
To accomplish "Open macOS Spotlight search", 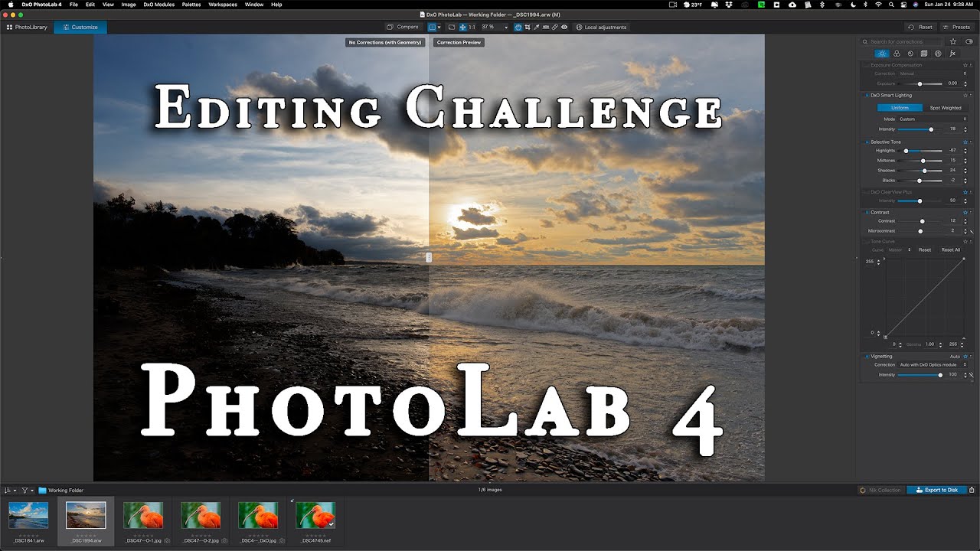I will [890, 5].
